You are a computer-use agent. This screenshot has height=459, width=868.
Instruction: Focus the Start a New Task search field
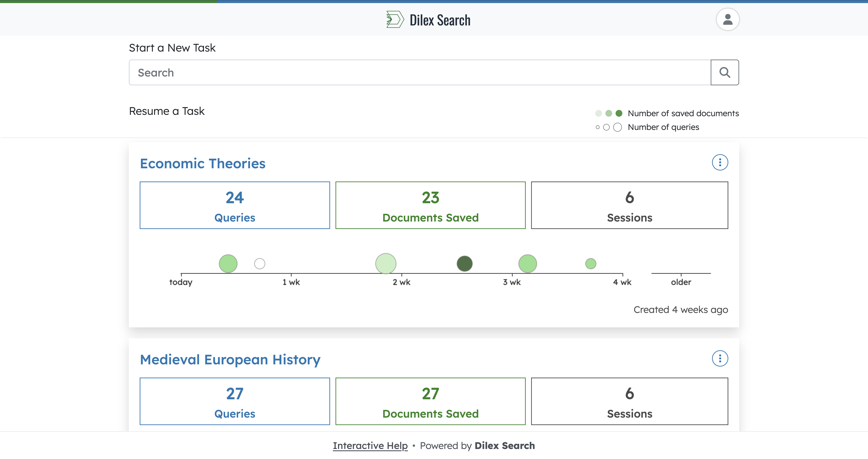[420, 72]
